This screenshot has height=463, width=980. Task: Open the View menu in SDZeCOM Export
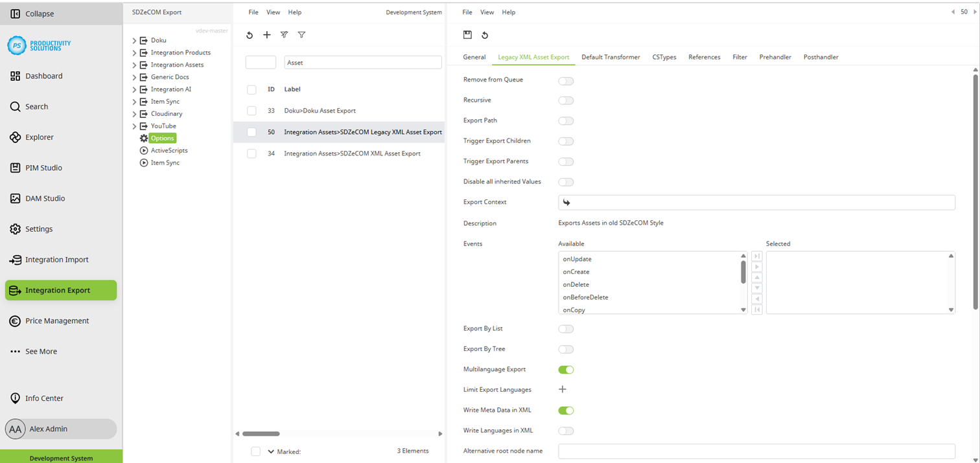click(273, 12)
